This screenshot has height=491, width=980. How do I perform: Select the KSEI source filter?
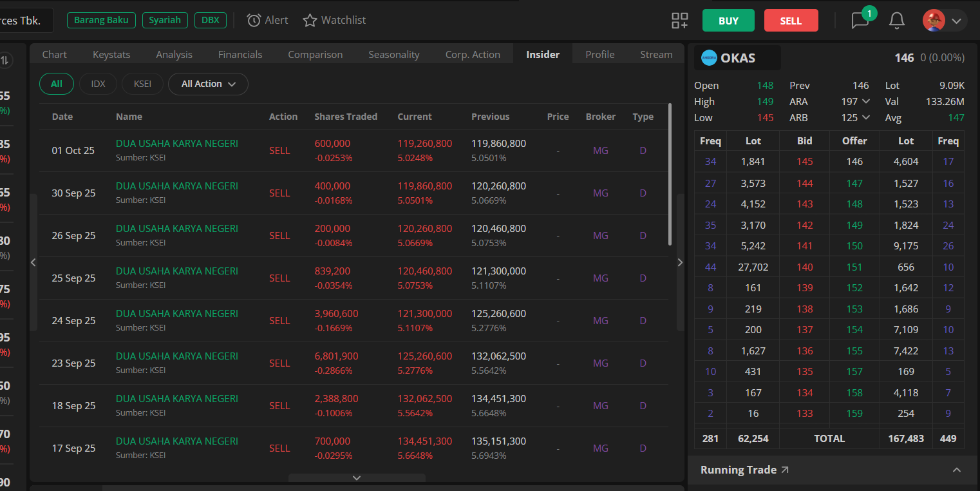142,84
